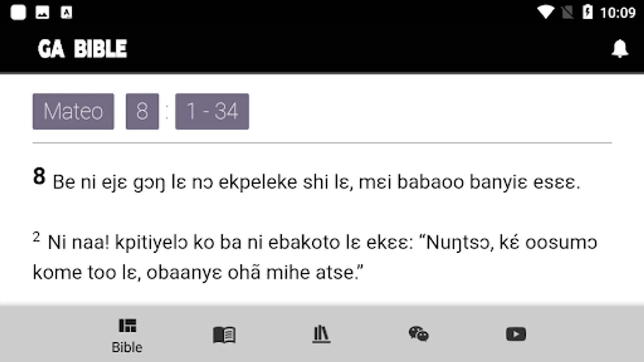This screenshot has height=362, width=644.
Task: Open the chapter 8 selector
Action: click(142, 111)
